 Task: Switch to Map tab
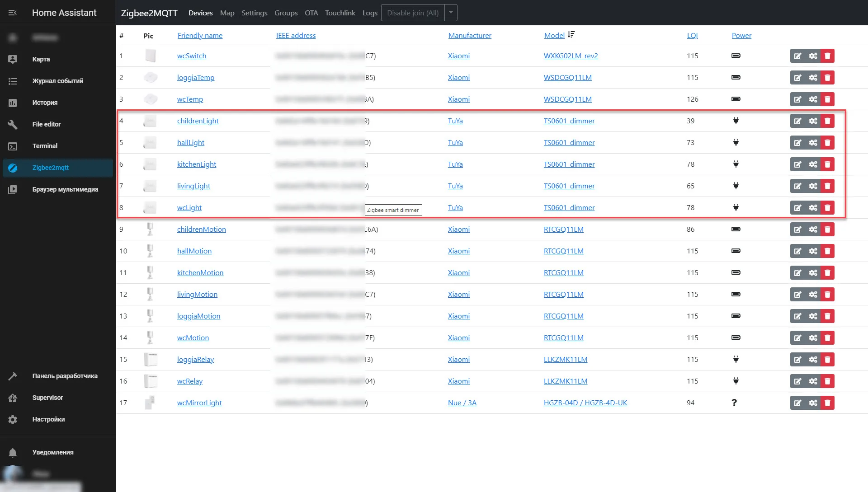(227, 13)
